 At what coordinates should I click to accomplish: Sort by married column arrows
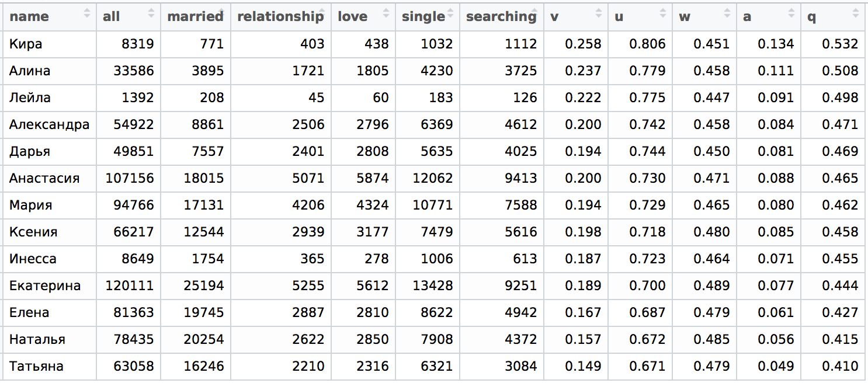pos(222,12)
